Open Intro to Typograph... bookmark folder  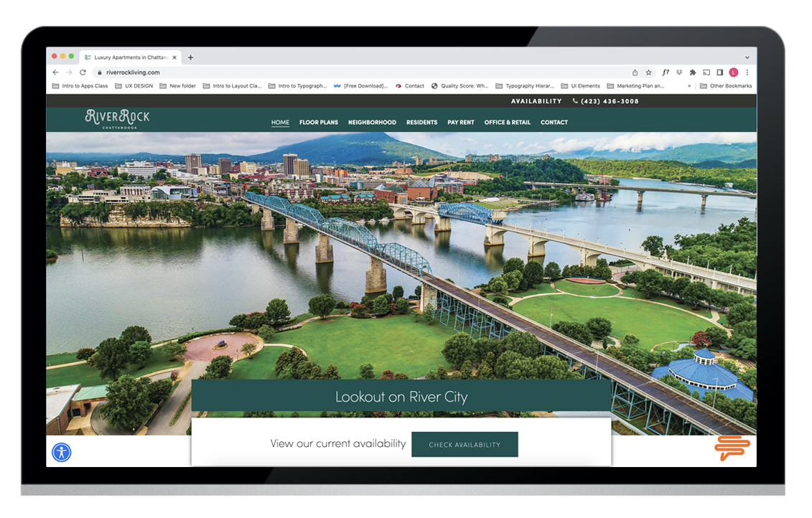(x=297, y=86)
